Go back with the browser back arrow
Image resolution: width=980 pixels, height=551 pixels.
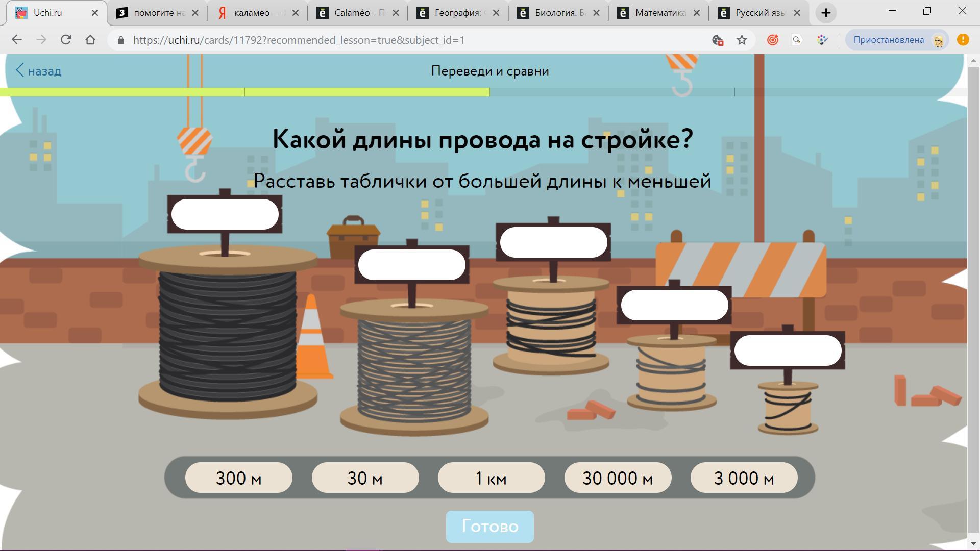(17, 40)
